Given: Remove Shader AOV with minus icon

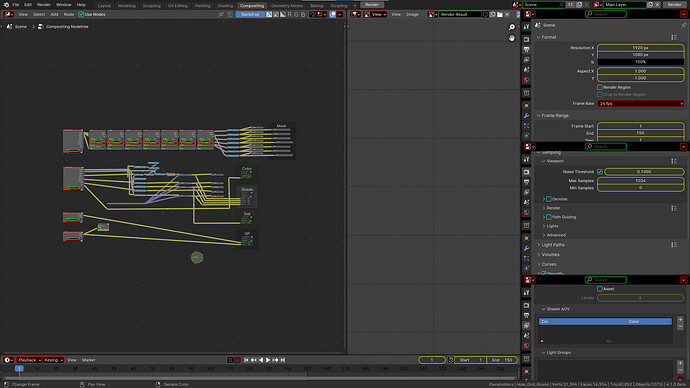Looking at the screenshot, I should [x=680, y=327].
